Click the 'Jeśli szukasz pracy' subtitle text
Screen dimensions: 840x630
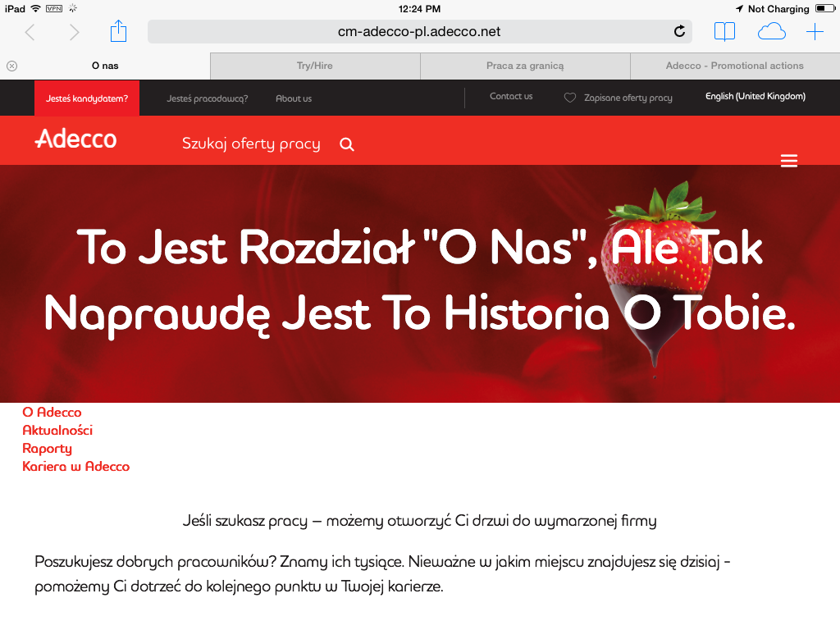pos(419,521)
